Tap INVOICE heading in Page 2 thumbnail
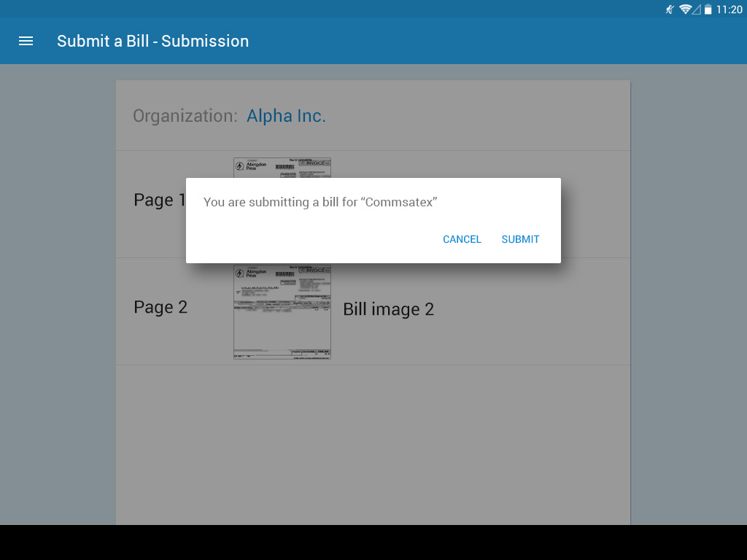Image resolution: width=747 pixels, height=560 pixels. pyautogui.click(x=315, y=271)
